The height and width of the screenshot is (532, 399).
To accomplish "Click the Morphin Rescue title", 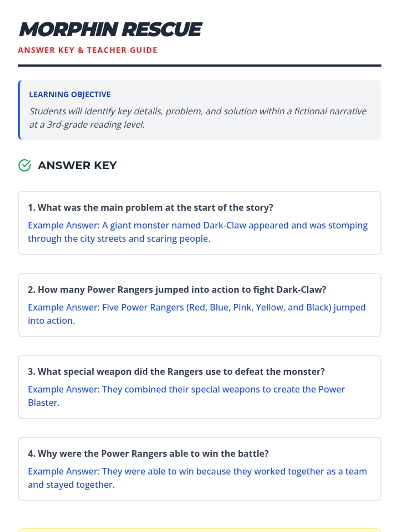I will (x=110, y=29).
